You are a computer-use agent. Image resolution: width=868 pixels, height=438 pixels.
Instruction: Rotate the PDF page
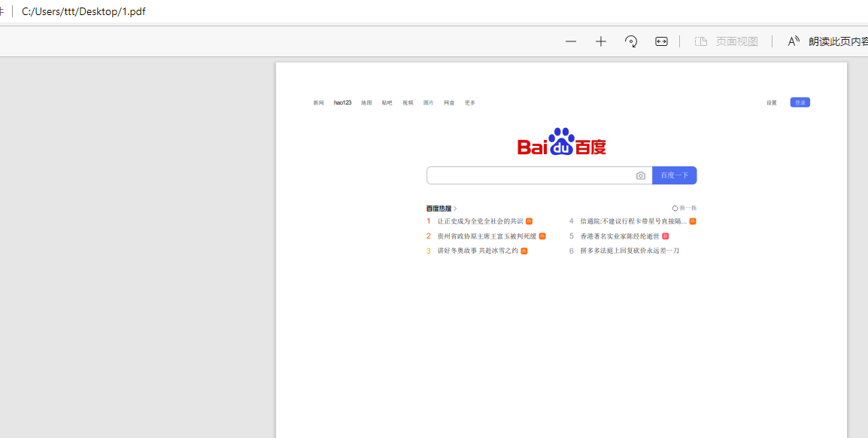click(x=630, y=41)
